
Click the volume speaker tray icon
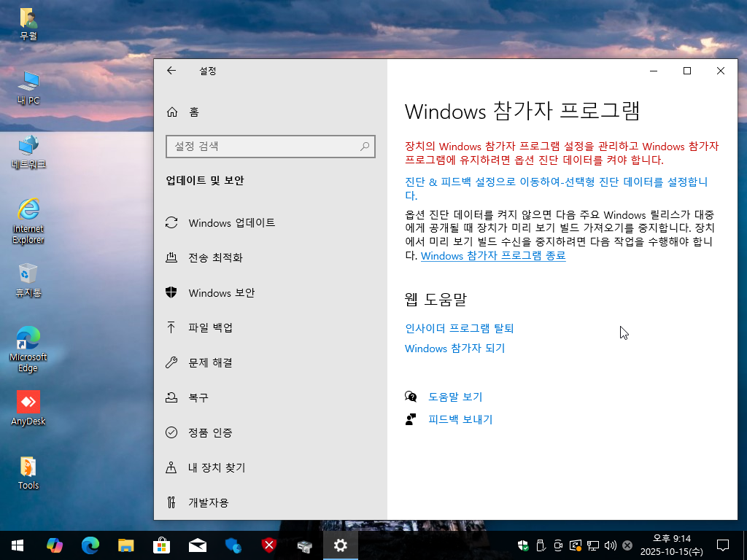(x=611, y=545)
